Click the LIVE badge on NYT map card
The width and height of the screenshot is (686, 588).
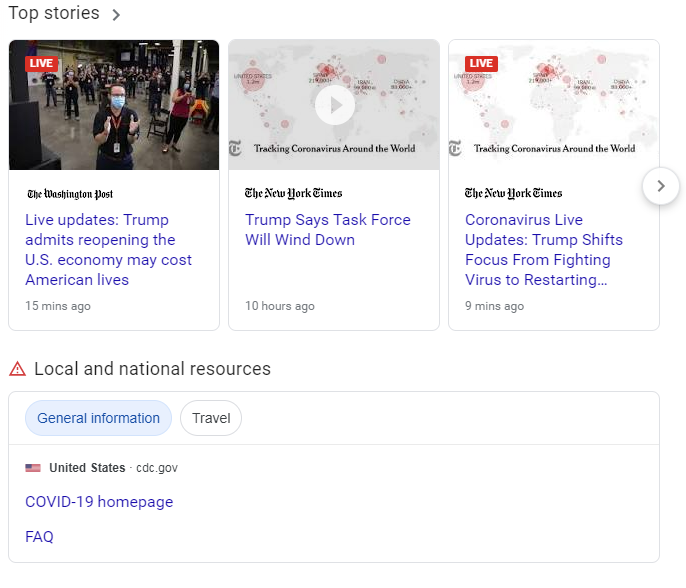[x=481, y=63]
